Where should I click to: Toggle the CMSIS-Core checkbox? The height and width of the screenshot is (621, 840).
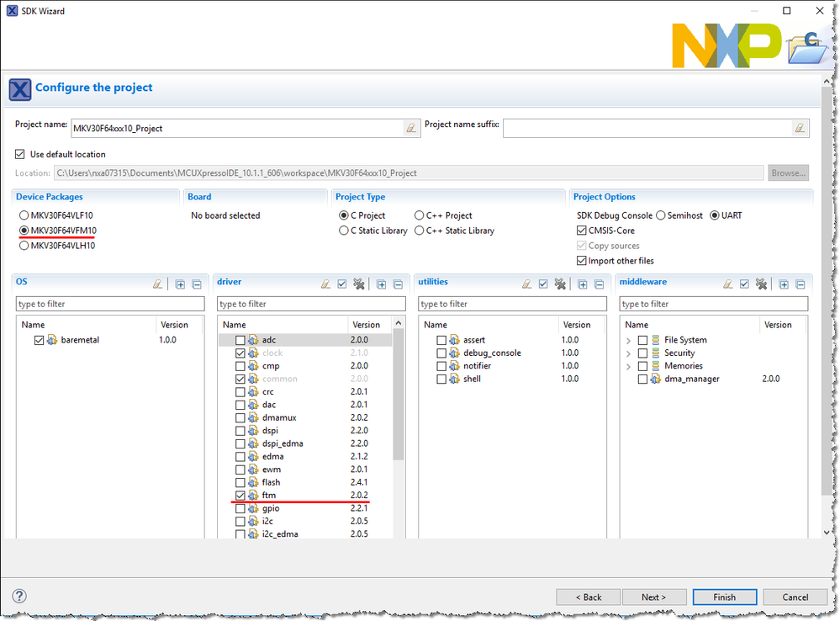581,231
